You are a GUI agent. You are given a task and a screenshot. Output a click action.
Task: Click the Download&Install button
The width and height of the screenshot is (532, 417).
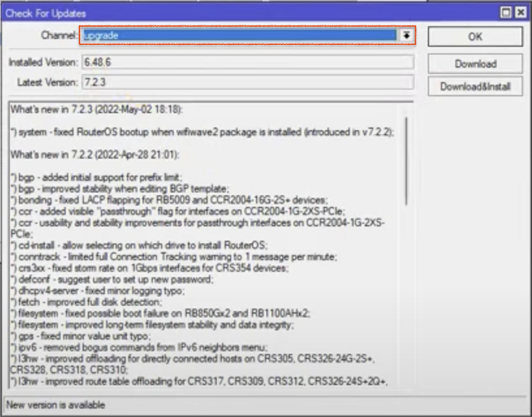[475, 87]
